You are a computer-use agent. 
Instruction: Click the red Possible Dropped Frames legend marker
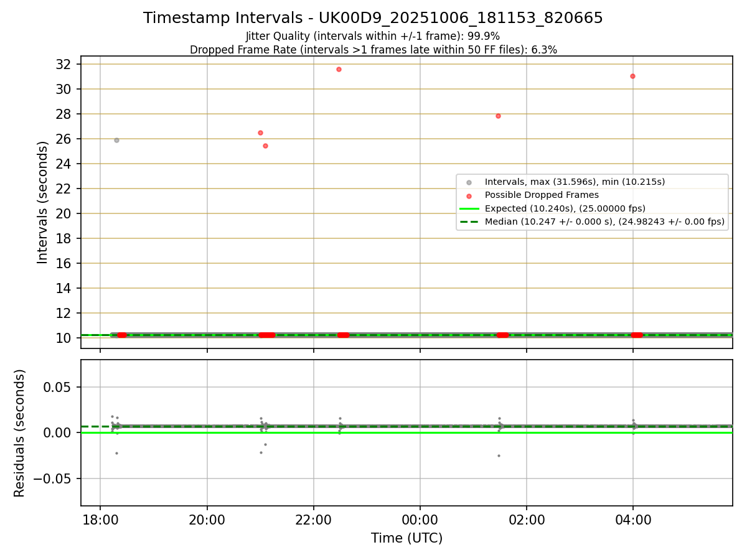[469, 195]
